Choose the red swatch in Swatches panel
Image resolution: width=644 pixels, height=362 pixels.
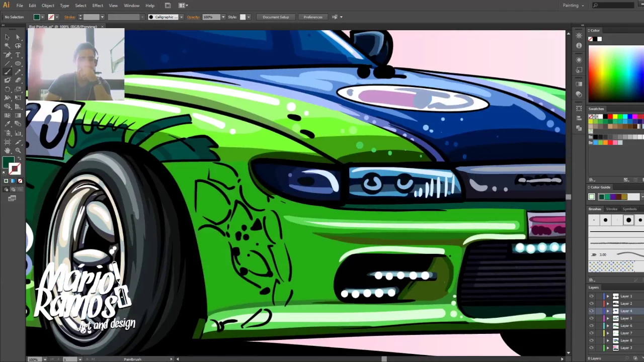pos(610,117)
